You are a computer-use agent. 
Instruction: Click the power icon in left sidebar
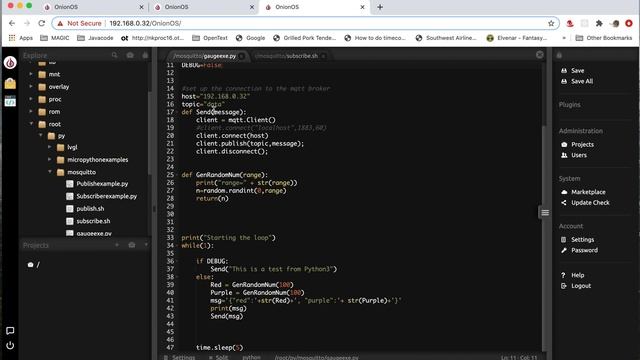click(10, 346)
